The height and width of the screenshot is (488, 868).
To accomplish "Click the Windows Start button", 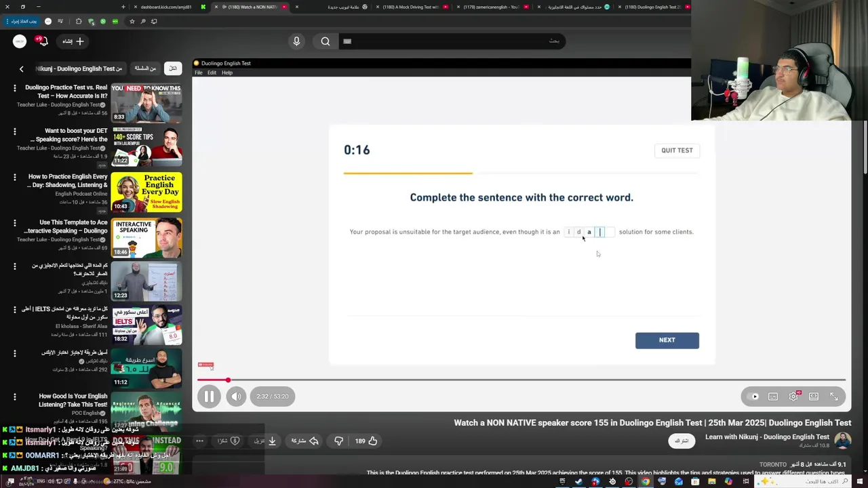I will (861, 481).
